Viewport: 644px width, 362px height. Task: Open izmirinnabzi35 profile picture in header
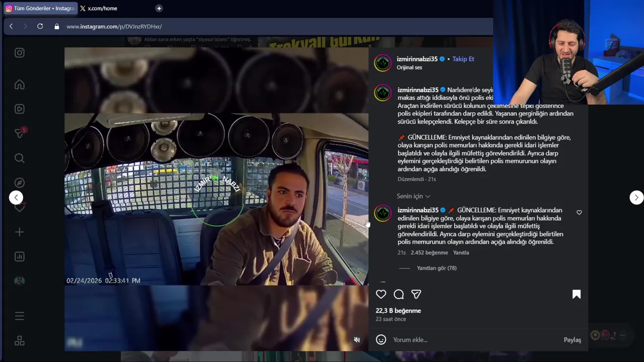[x=383, y=63]
